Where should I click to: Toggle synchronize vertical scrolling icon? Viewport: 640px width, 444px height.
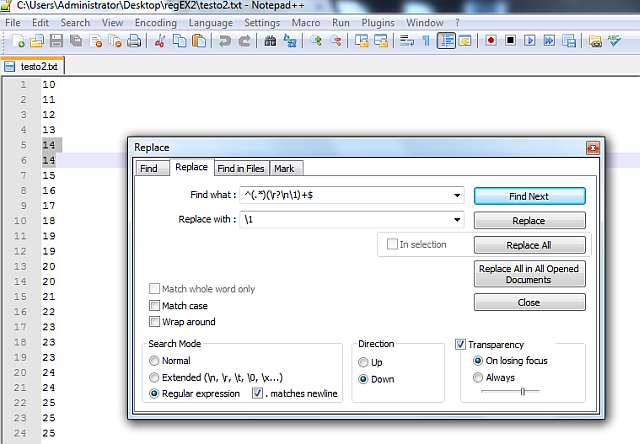[361, 41]
